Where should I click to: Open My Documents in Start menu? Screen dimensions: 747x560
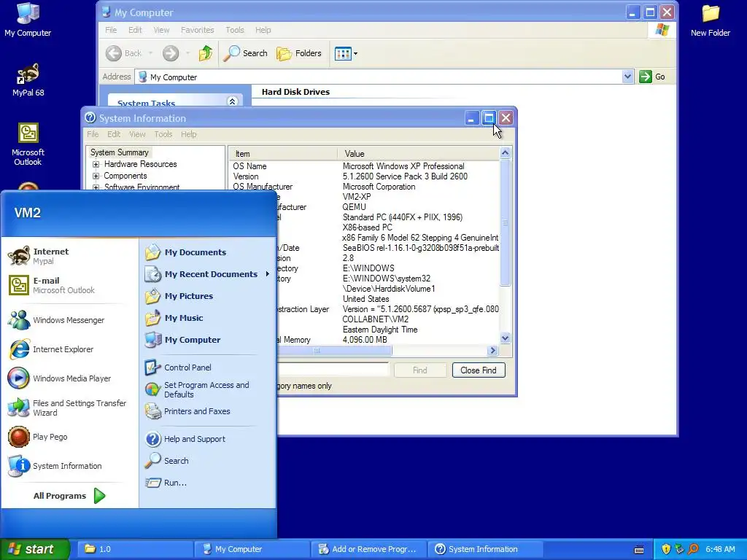207,252
